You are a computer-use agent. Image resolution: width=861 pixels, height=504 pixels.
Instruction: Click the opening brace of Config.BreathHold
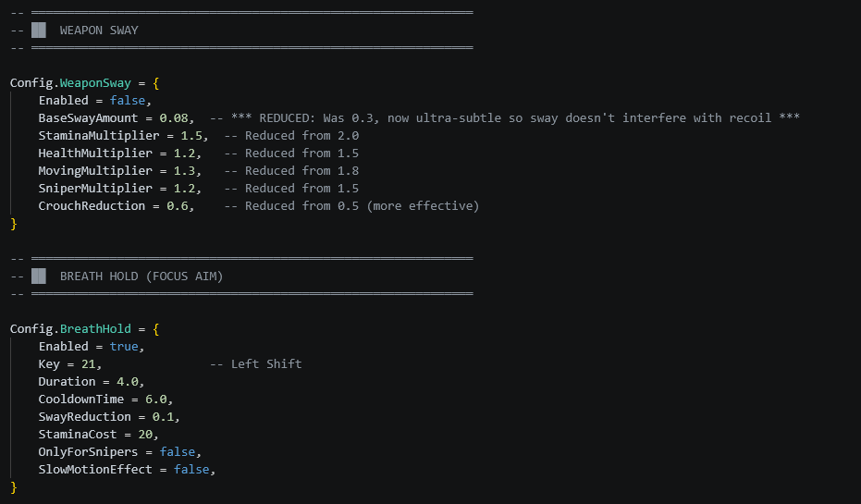click(x=156, y=329)
